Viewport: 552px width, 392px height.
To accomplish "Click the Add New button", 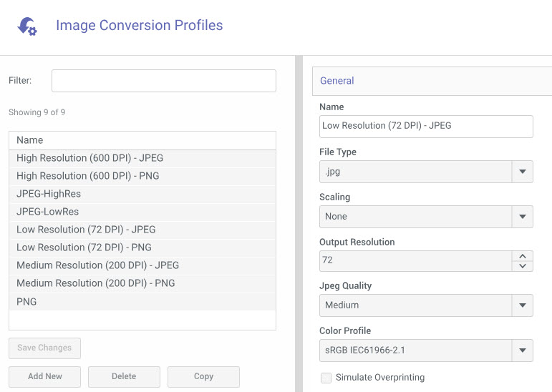I will coord(44,376).
